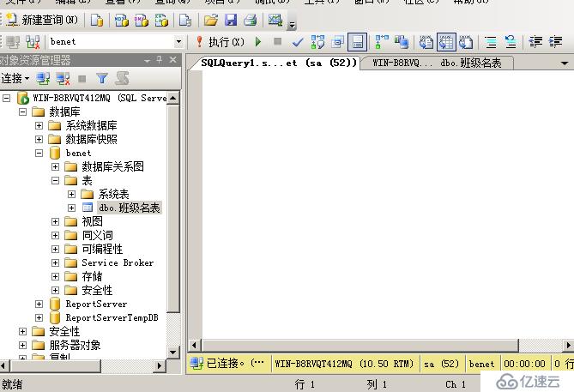Click the comment out selected lines icon
The height and width of the screenshot is (392, 574).
491,42
